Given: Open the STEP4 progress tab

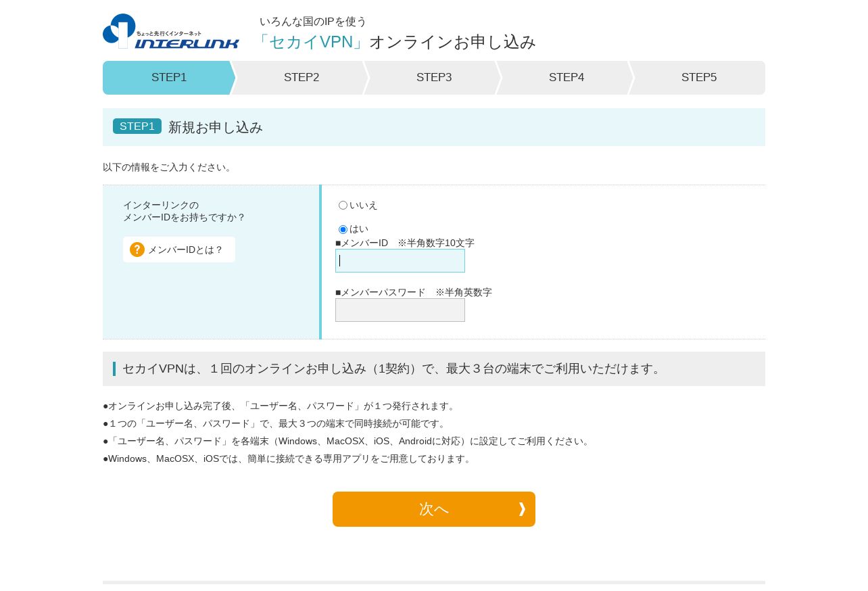Looking at the screenshot, I should point(566,78).
